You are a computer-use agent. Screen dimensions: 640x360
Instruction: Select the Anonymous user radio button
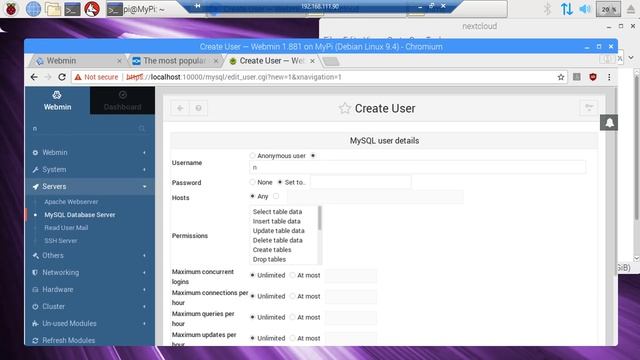pos(252,156)
